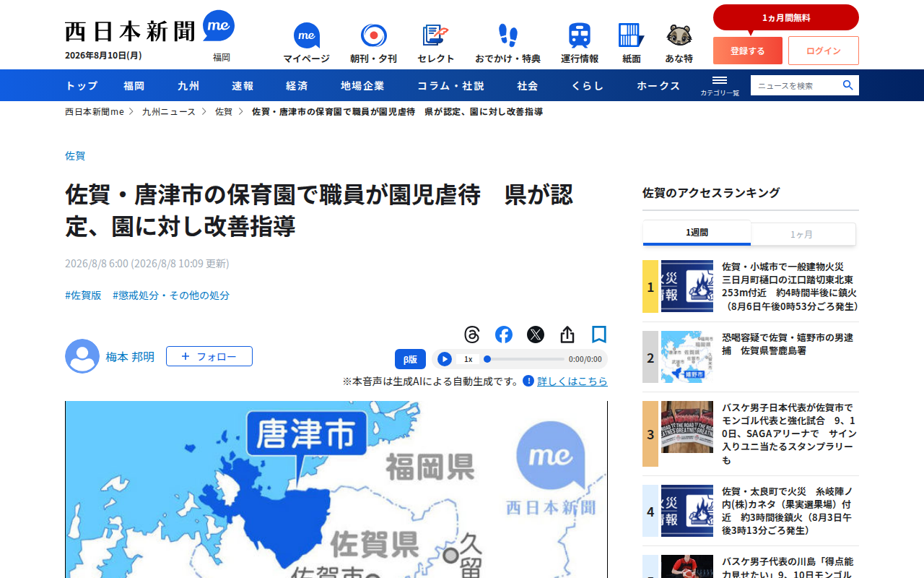Open the カテゴリ一覧 hamburger menu
This screenshot has height=578, width=924.
(x=720, y=85)
